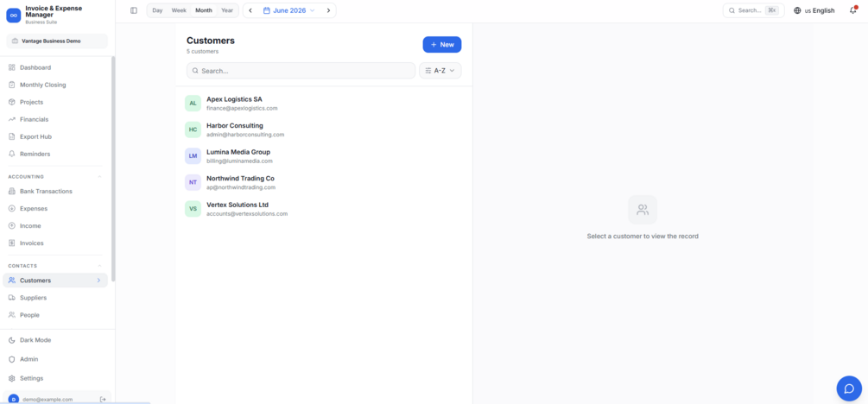Click the VS avatar for Vertex Solutions
This screenshot has width=868, height=404.
(193, 209)
